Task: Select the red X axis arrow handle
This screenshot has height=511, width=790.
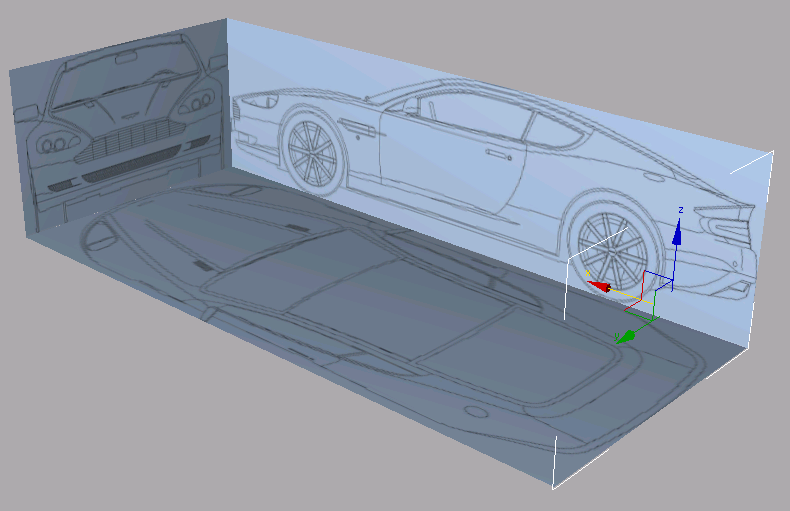Action: [x=600, y=287]
